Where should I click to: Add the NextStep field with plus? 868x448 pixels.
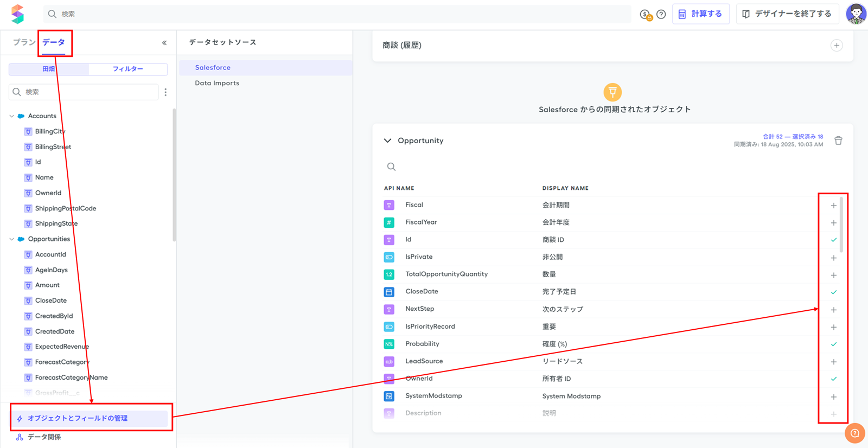(834, 310)
